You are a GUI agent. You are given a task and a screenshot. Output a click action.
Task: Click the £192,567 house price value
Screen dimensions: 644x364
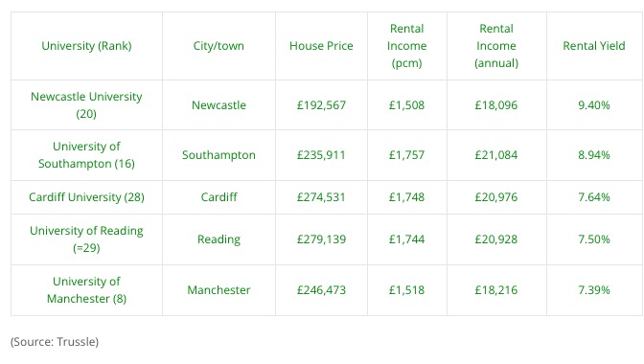(321, 105)
